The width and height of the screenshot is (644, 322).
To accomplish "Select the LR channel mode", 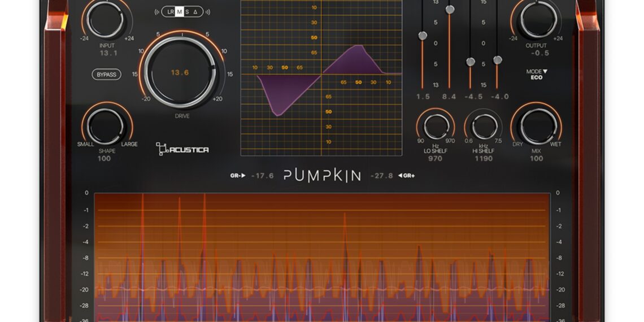I will (x=171, y=12).
